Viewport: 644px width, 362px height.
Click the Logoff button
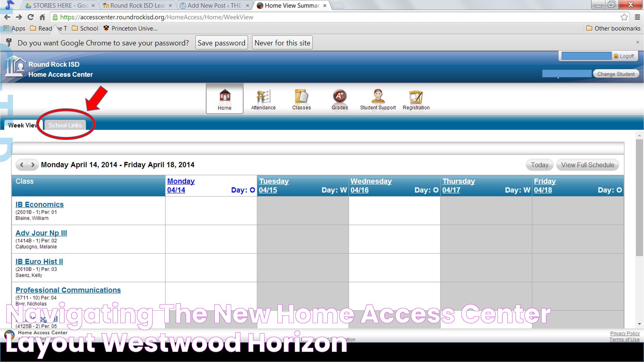click(624, 56)
